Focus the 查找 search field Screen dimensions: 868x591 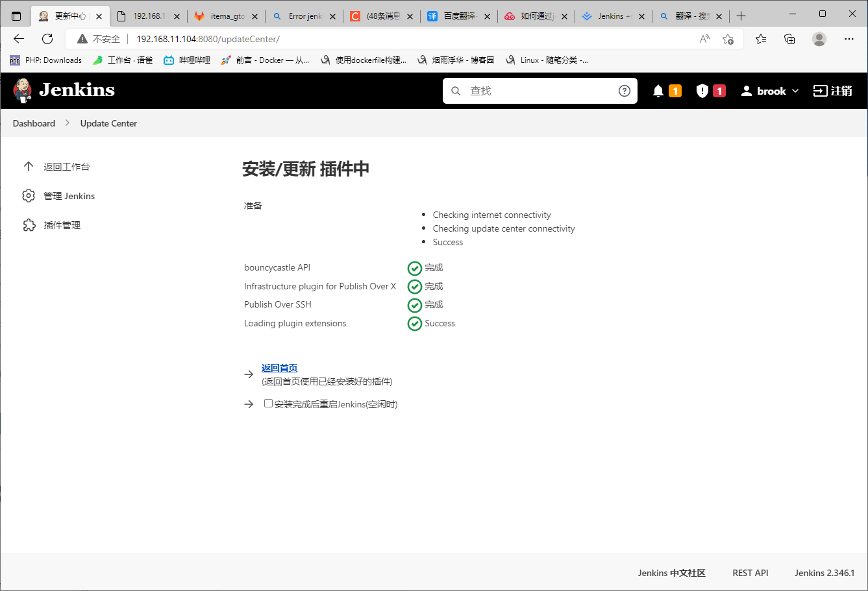pyautogui.click(x=540, y=91)
